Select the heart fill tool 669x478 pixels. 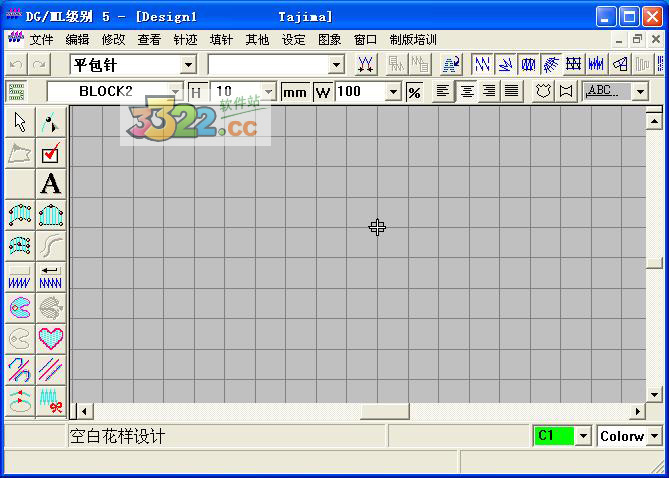(x=51, y=338)
